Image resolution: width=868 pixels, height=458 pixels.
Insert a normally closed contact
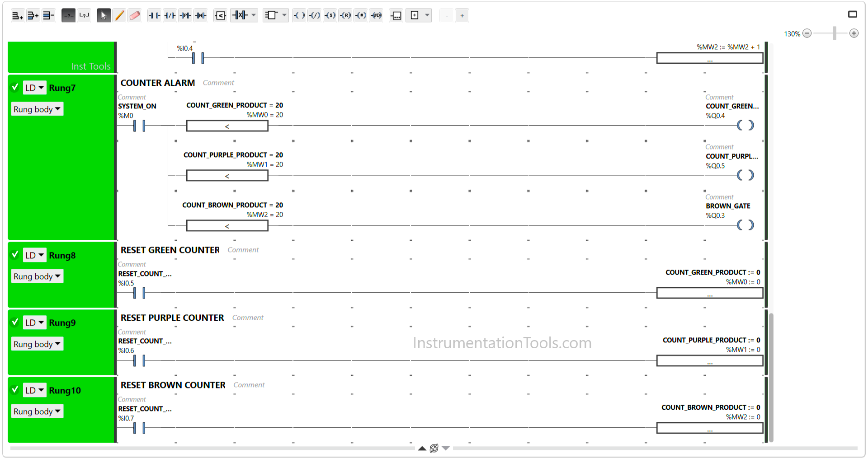pos(170,15)
